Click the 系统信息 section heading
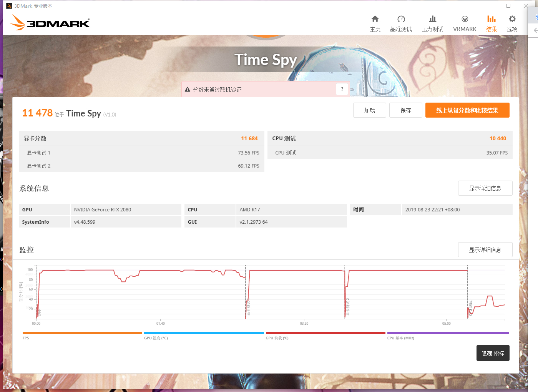Image resolution: width=538 pixels, height=392 pixels. [34, 188]
